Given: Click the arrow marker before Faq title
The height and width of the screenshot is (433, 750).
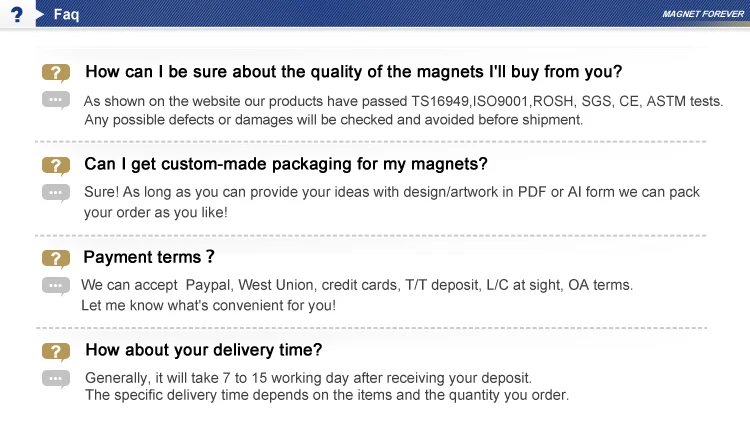Looking at the screenshot, I should 39,16.
